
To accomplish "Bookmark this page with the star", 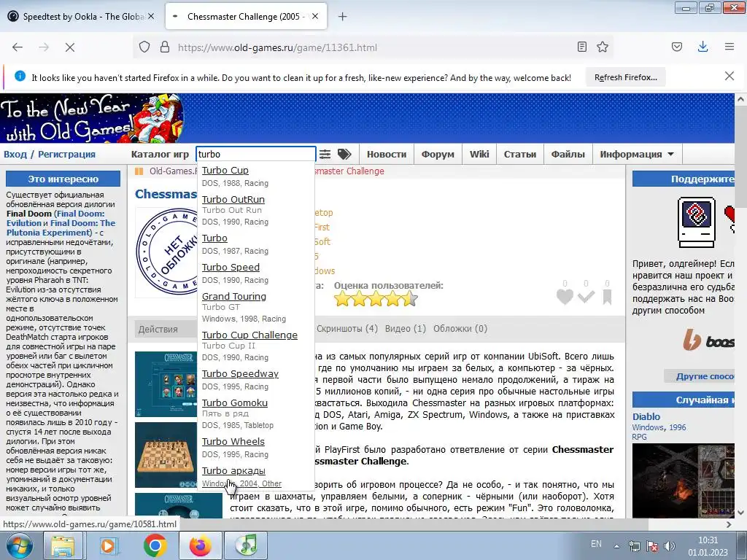I will (602, 47).
